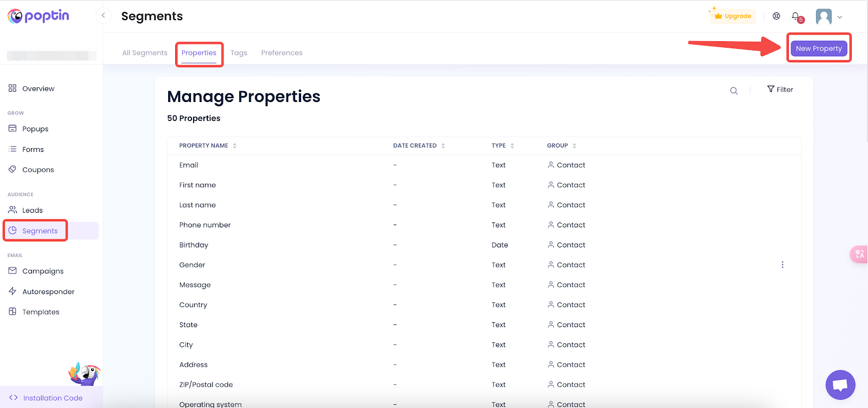Open Installation Code link
868x408 pixels.
point(52,398)
